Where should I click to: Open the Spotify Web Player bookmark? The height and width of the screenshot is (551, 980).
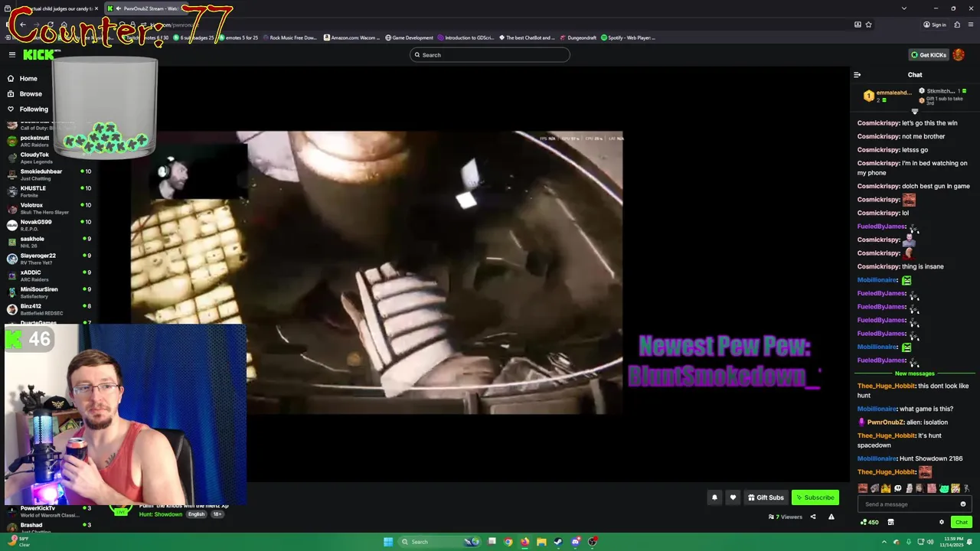pos(628,37)
